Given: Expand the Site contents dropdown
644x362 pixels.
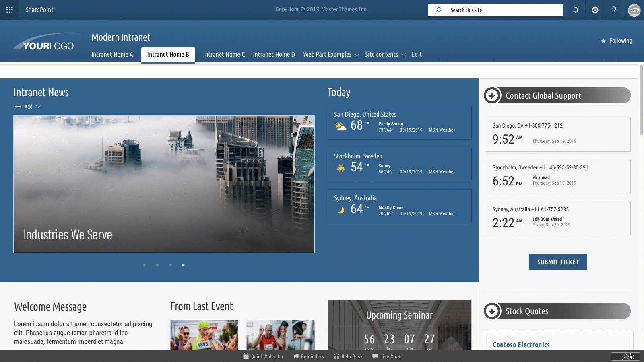Looking at the screenshot, I should pos(404,54).
